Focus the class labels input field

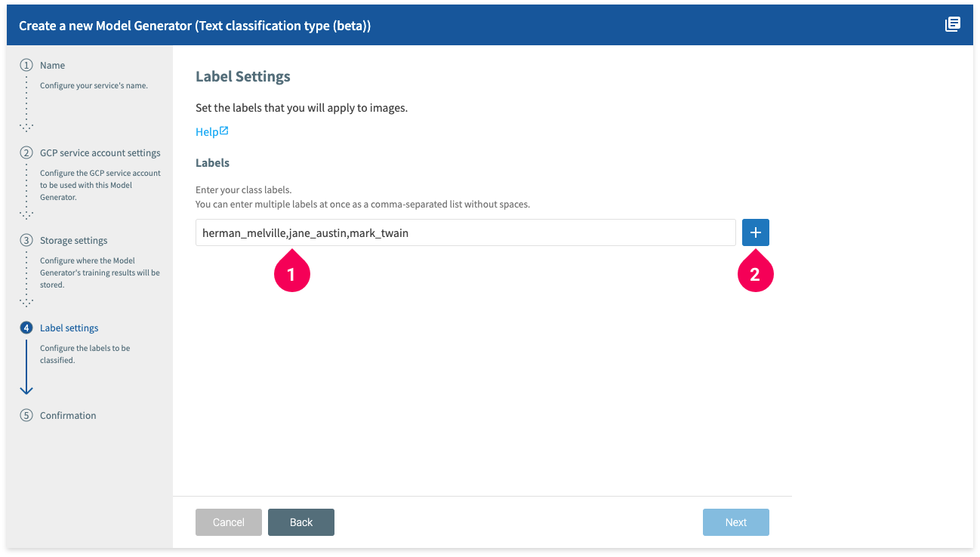(465, 232)
